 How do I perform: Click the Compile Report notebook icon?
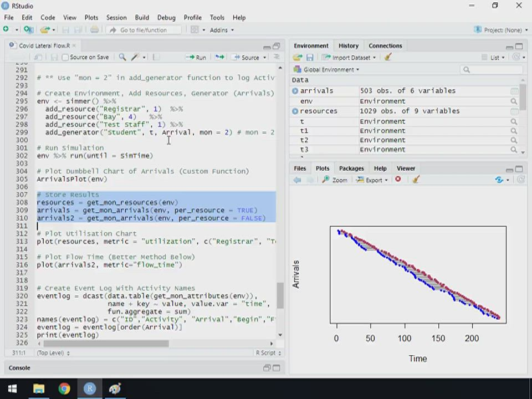tap(156, 57)
